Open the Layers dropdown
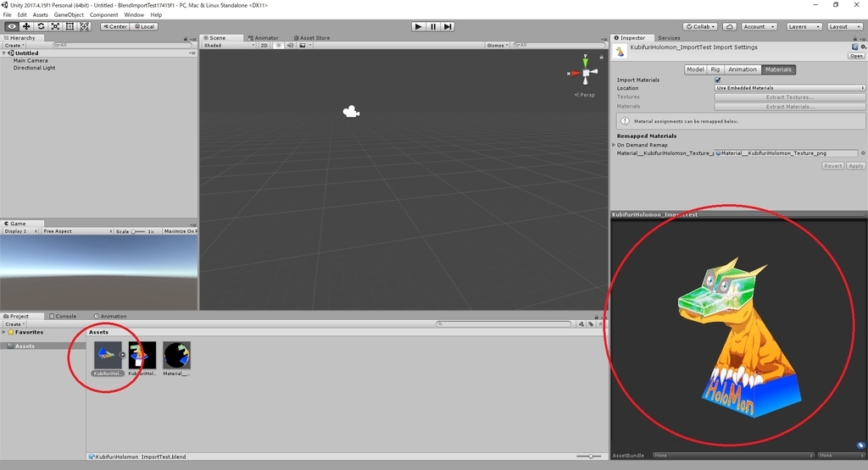This screenshot has width=868, height=470. [x=804, y=26]
